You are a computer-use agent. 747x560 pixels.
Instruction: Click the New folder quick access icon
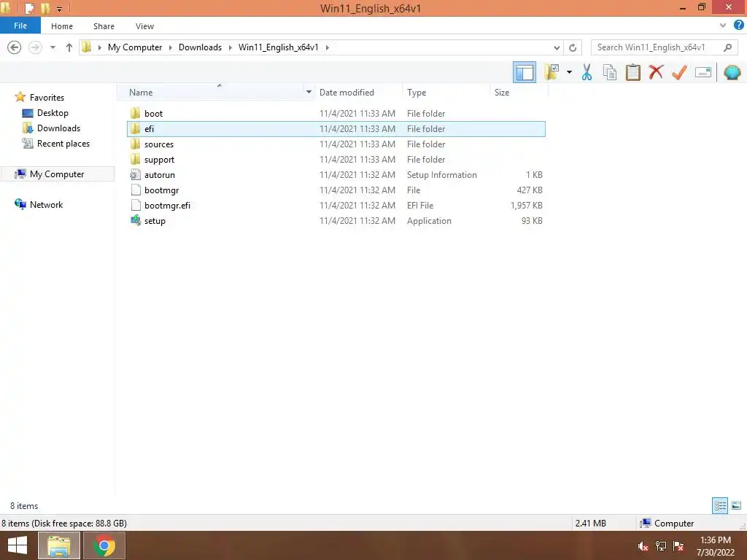pyautogui.click(x=45, y=9)
